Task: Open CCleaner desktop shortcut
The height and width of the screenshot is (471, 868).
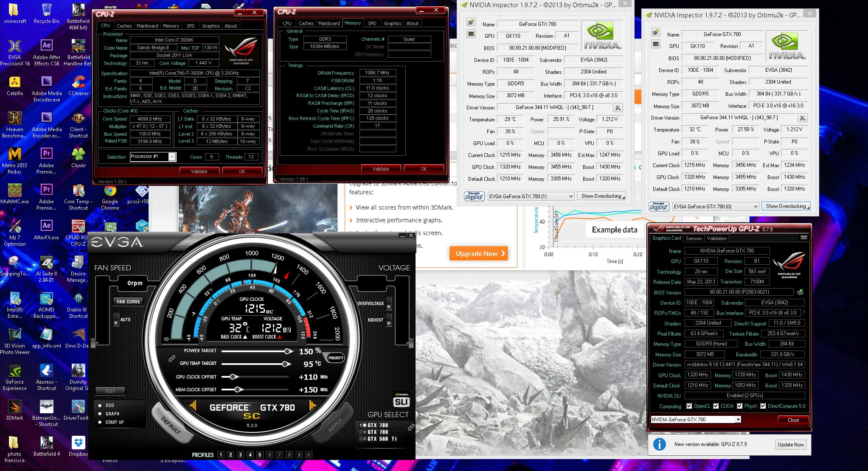Action: click(x=78, y=85)
